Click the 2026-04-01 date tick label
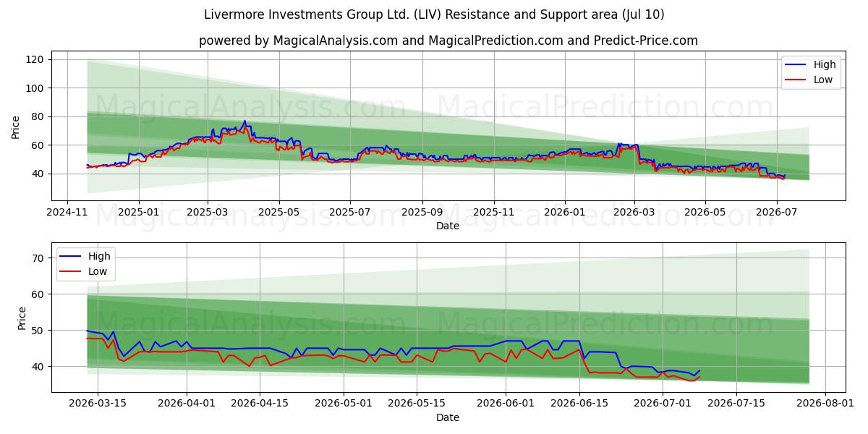868x434 pixels. pyautogui.click(x=187, y=404)
